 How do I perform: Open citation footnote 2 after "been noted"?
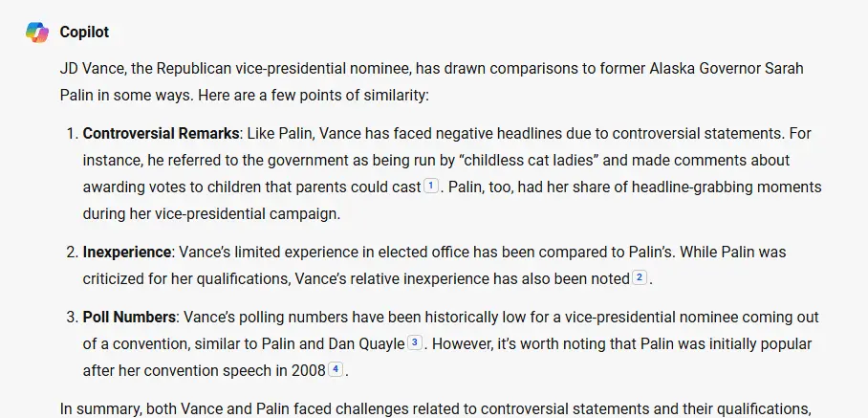(640, 278)
